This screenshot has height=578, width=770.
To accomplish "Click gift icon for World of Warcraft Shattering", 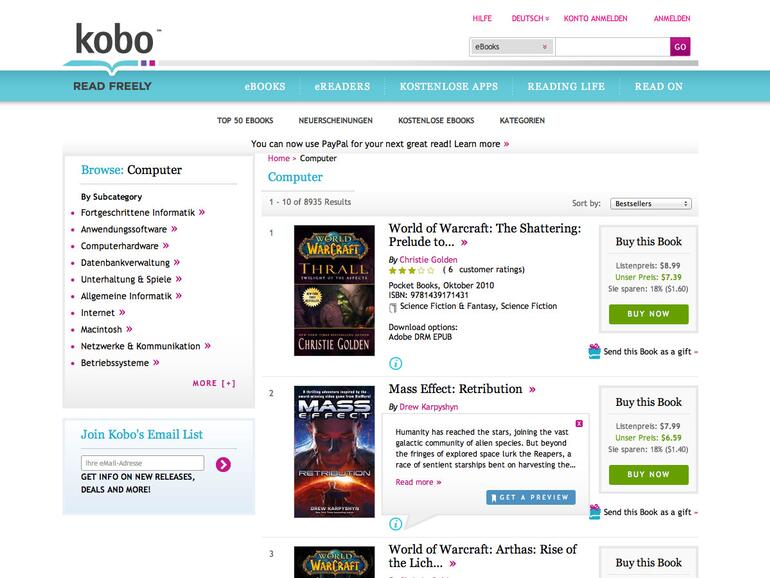I will (x=594, y=351).
